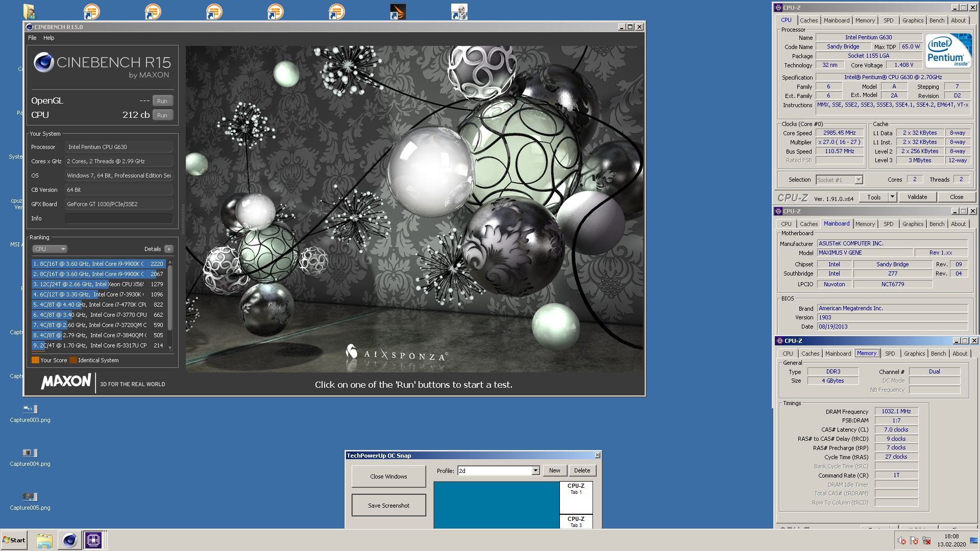The height and width of the screenshot is (551, 980).
Task: Switch to CPU tab in CPU-Z Memory window
Action: pyautogui.click(x=788, y=354)
